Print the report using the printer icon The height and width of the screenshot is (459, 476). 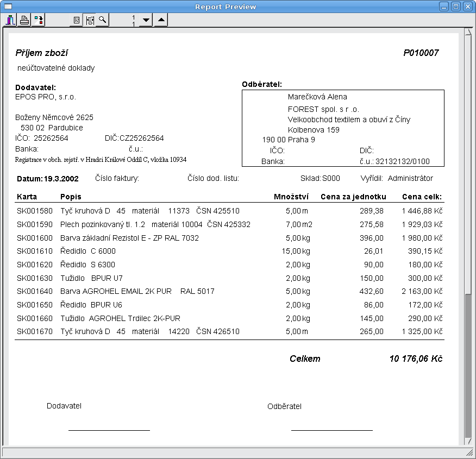click(24, 20)
